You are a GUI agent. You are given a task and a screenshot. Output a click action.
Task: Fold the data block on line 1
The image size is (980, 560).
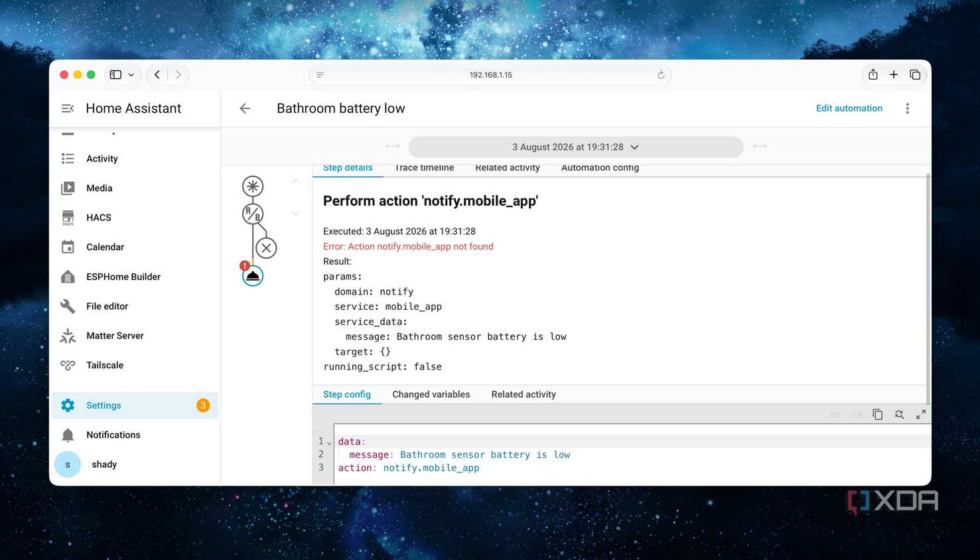click(329, 443)
